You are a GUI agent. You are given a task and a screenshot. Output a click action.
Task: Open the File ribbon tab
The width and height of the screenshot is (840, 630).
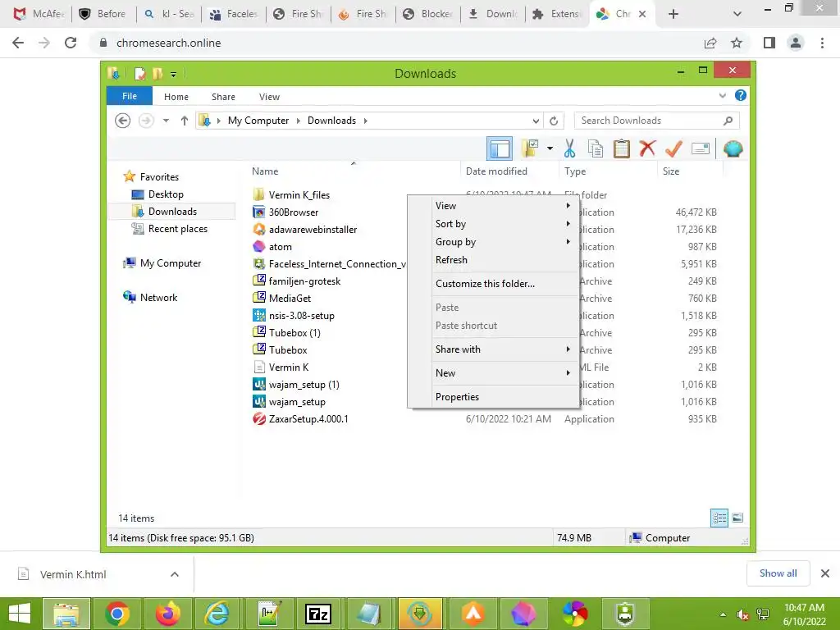click(129, 96)
